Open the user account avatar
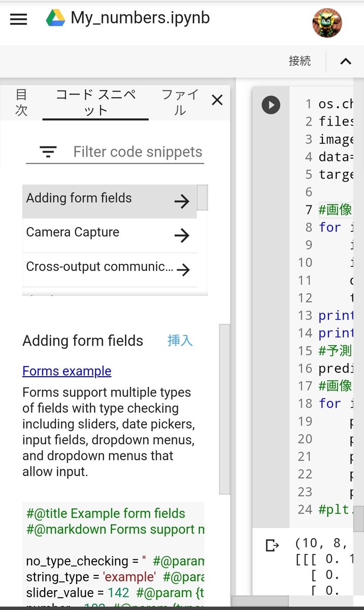Image resolution: width=364 pixels, height=610 pixels. pyautogui.click(x=326, y=23)
